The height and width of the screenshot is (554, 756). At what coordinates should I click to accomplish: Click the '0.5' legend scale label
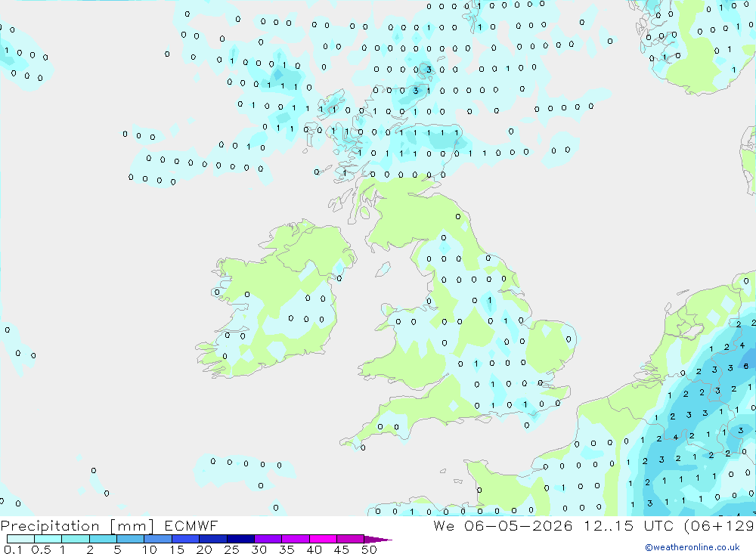(x=41, y=549)
